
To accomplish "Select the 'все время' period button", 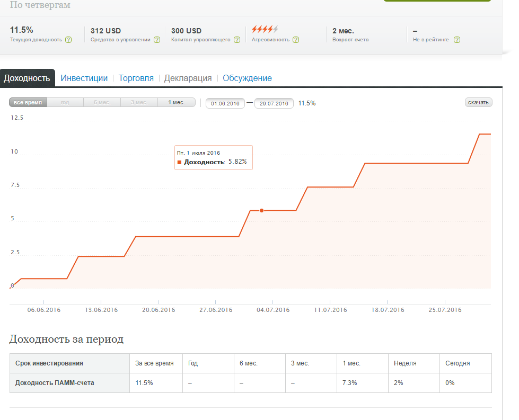I will [28, 103].
